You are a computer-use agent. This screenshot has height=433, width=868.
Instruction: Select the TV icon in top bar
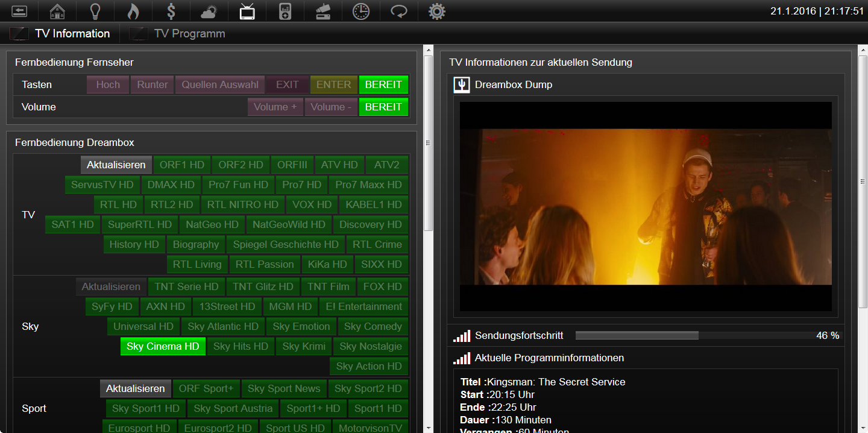pyautogui.click(x=247, y=11)
